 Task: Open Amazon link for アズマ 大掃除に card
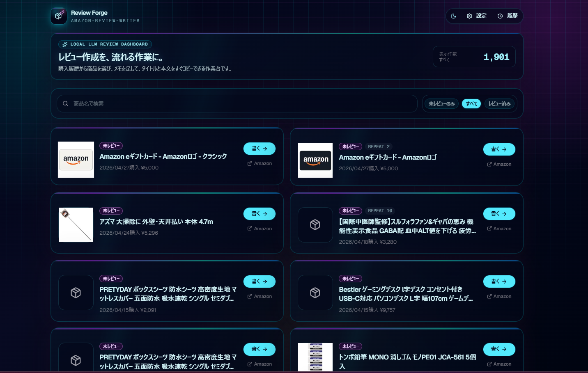pyautogui.click(x=260, y=229)
